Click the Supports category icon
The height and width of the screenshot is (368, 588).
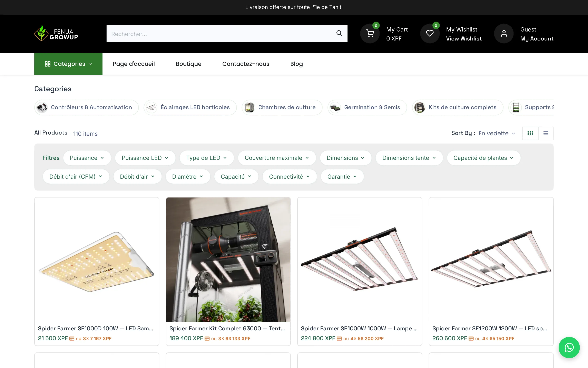(x=516, y=107)
